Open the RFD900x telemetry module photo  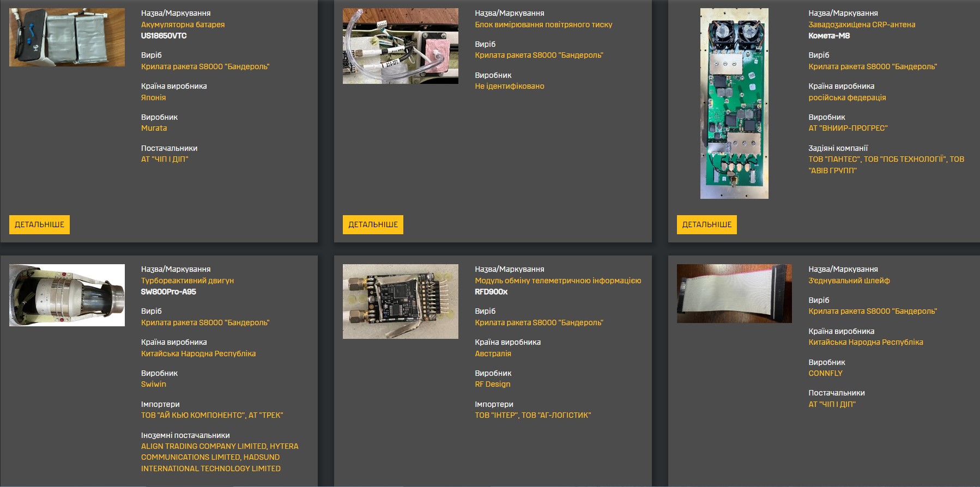pyautogui.click(x=401, y=301)
